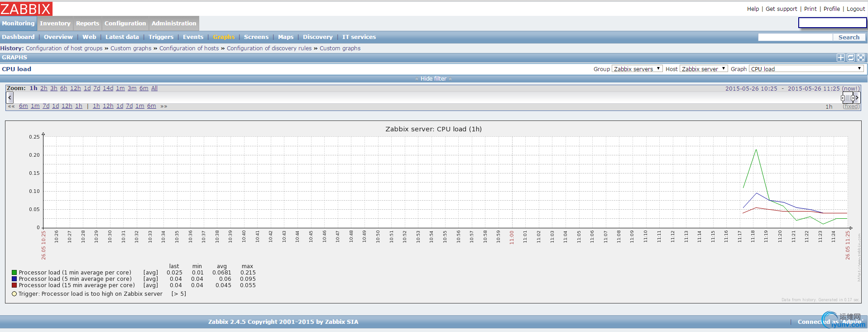The height and width of the screenshot is (332, 868).
Task: Open Discovery submenu
Action: (318, 37)
